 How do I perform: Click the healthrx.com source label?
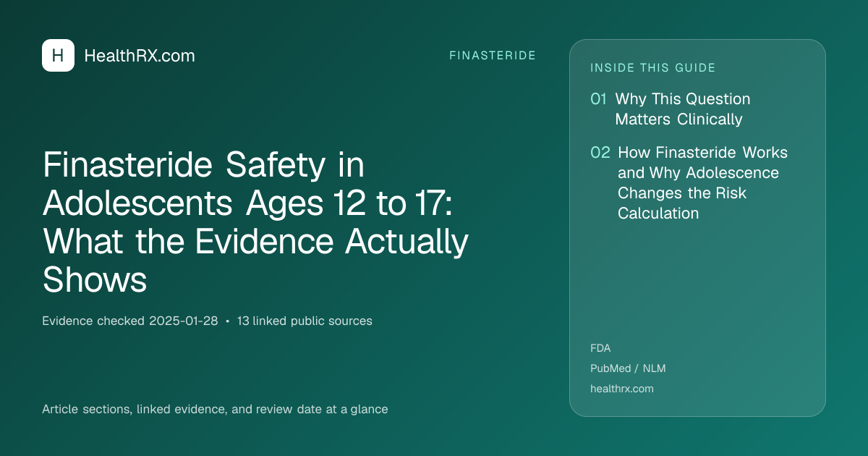click(622, 389)
